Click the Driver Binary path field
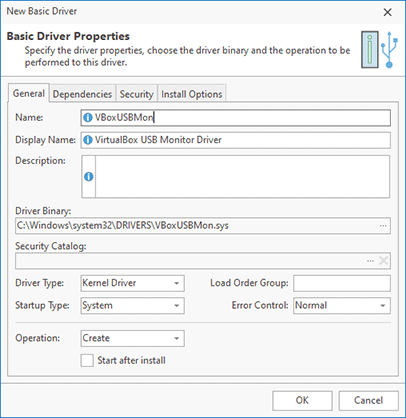This screenshot has width=406, height=418. point(203,226)
